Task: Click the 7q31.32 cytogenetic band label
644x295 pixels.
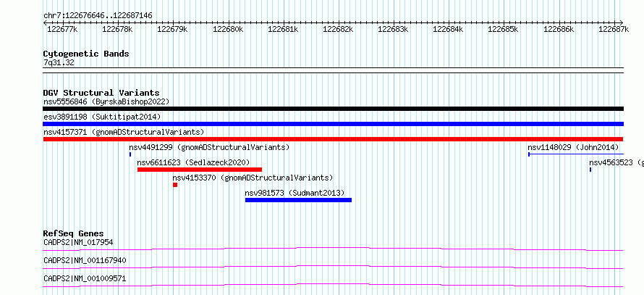Action: click(59, 63)
